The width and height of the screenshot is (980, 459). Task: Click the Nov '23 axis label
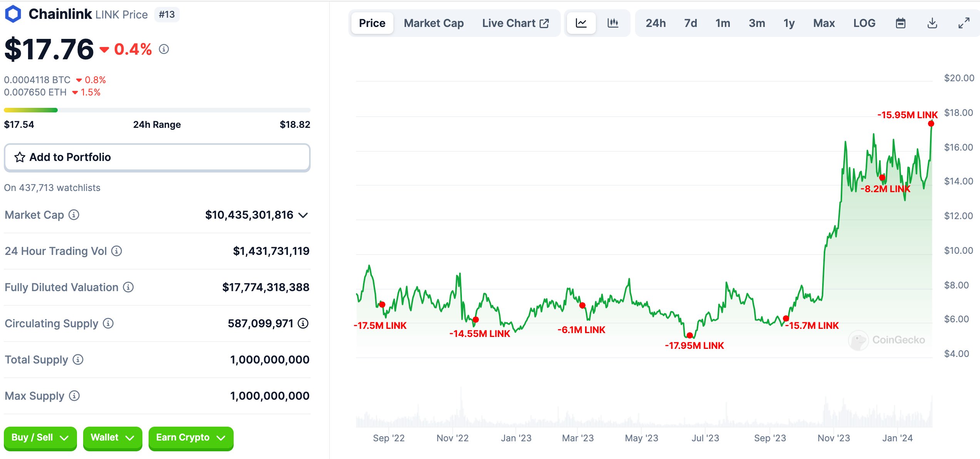pos(834,438)
